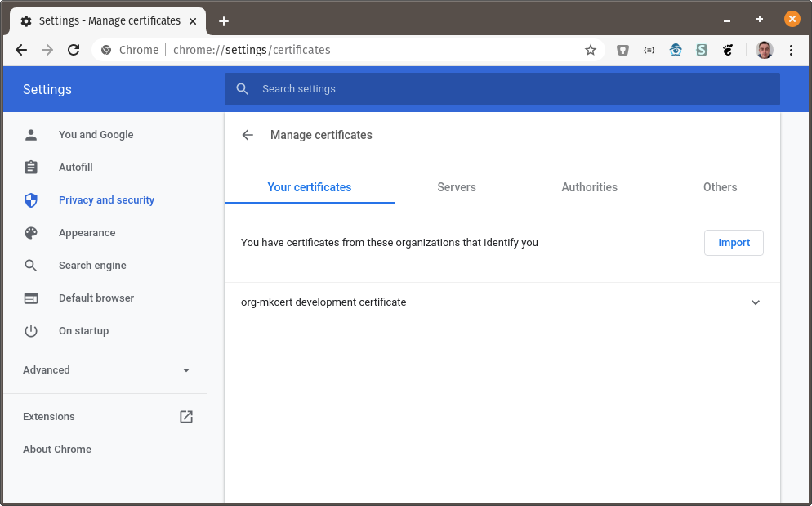812x506 pixels.
Task: Switch to the Authorities tab
Action: click(589, 187)
